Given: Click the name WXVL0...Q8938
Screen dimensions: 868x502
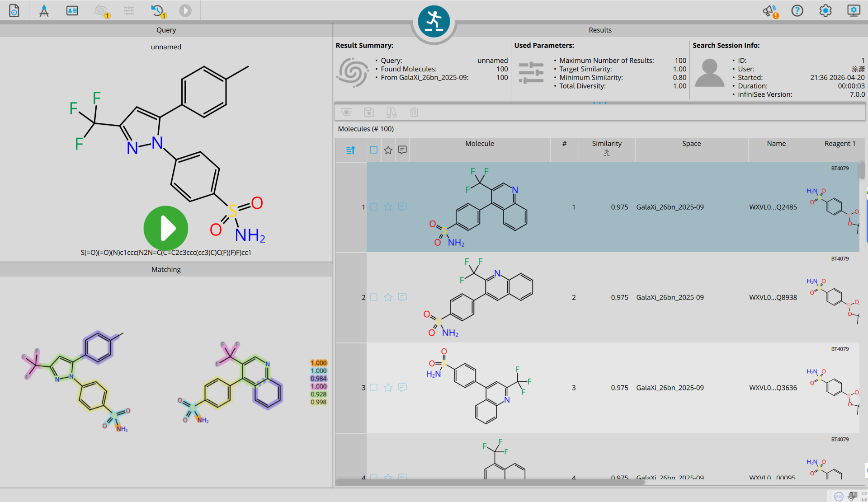Looking at the screenshot, I should pos(773,297).
